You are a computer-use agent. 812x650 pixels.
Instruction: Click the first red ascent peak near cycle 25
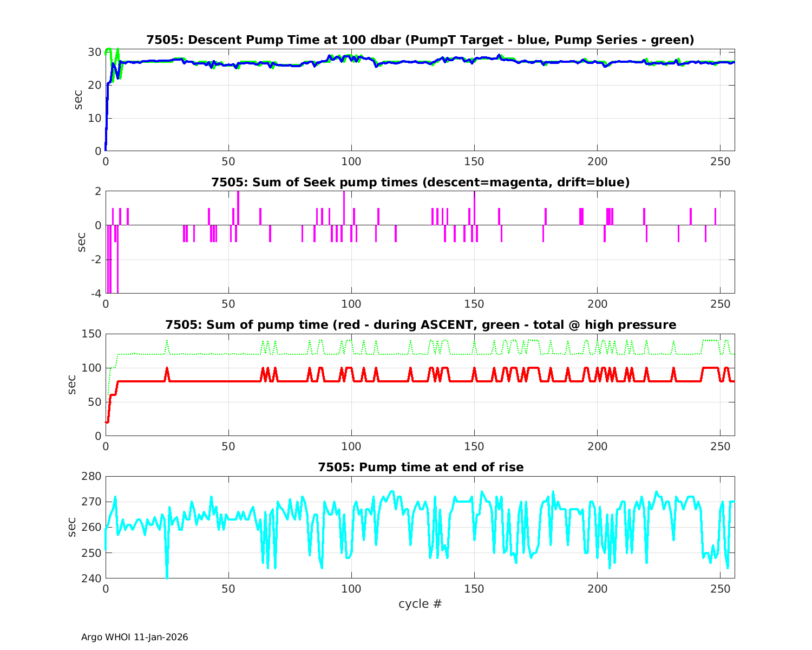coord(167,370)
